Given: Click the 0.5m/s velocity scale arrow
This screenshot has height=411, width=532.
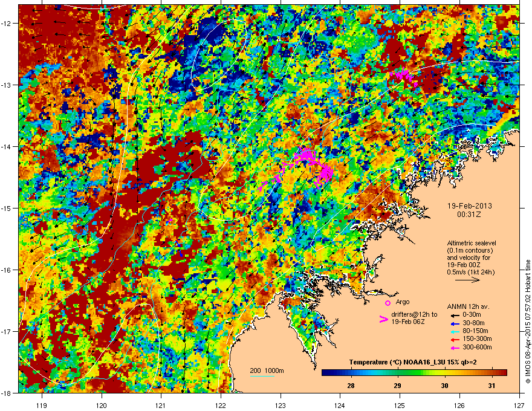Looking at the screenshot, I should click(x=467, y=280).
